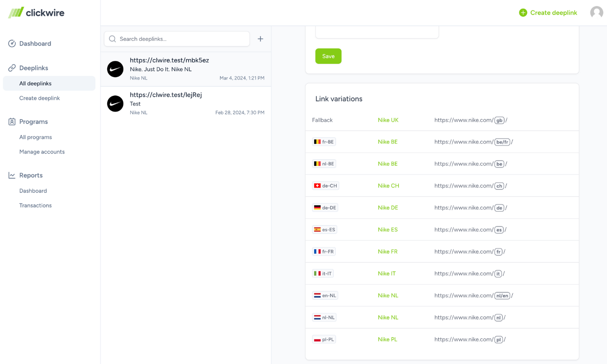Click the Reports chart icon in sidebar
This screenshot has height=364, width=607.
12,176
